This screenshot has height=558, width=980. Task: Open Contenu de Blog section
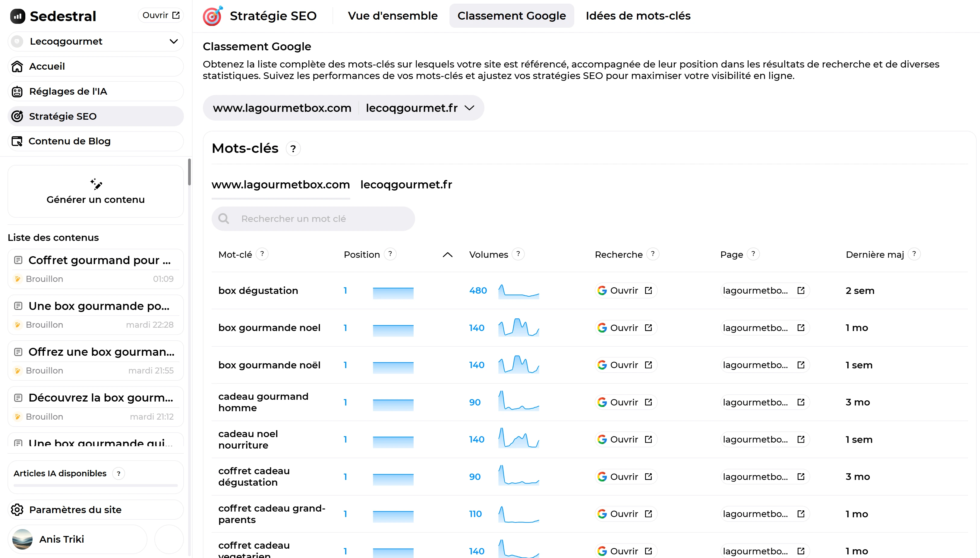tap(96, 141)
